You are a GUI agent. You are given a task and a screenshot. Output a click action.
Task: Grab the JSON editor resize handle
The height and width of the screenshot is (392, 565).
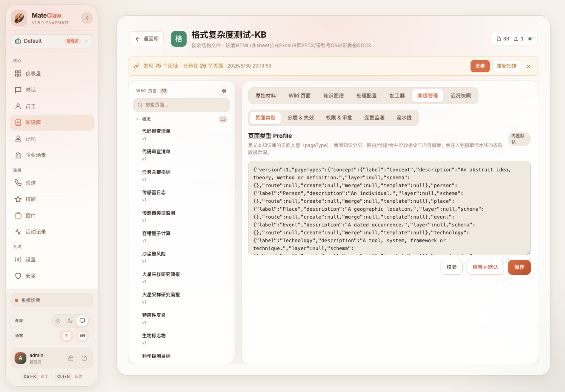[528, 253]
